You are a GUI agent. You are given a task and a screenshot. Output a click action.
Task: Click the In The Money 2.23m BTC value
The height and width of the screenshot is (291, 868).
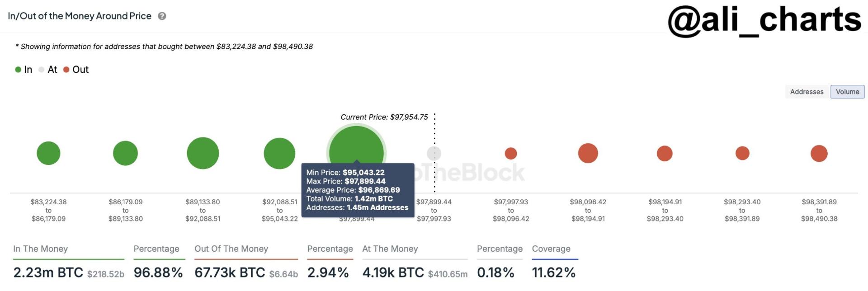(x=48, y=272)
